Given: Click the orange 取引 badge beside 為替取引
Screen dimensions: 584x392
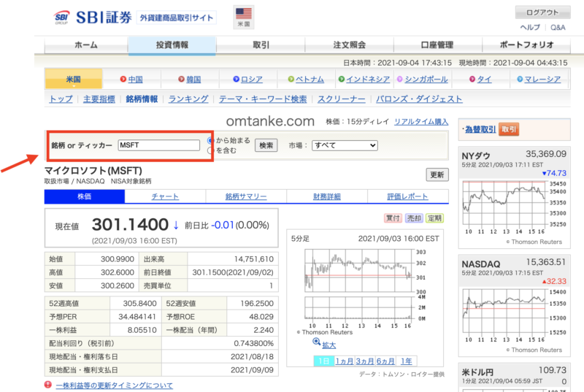Looking at the screenshot, I should pyautogui.click(x=509, y=129).
